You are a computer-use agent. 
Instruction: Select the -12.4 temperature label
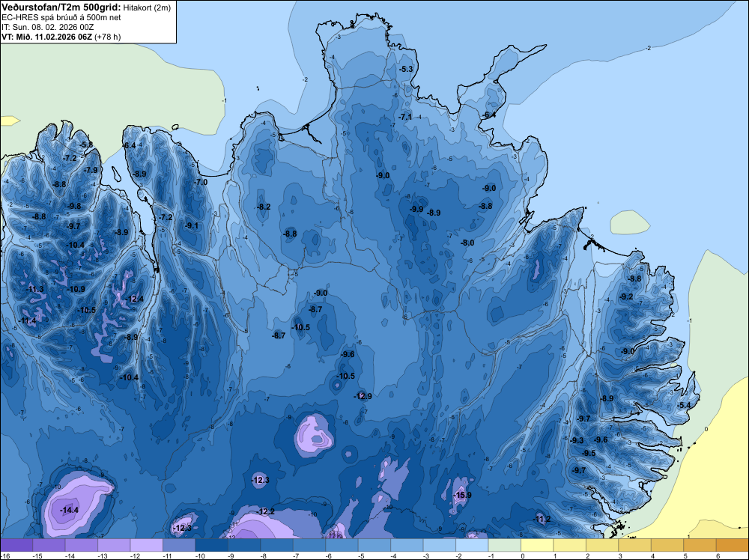click(x=134, y=299)
